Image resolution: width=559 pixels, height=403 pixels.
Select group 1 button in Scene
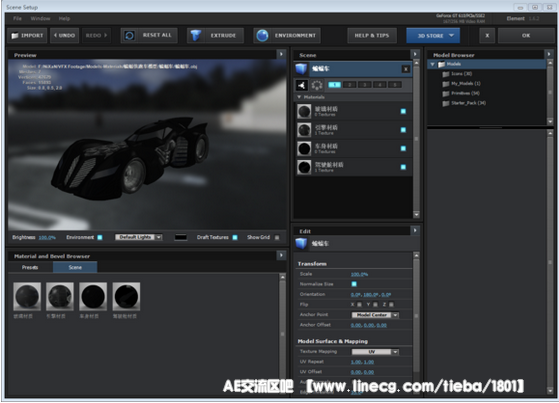coord(334,85)
